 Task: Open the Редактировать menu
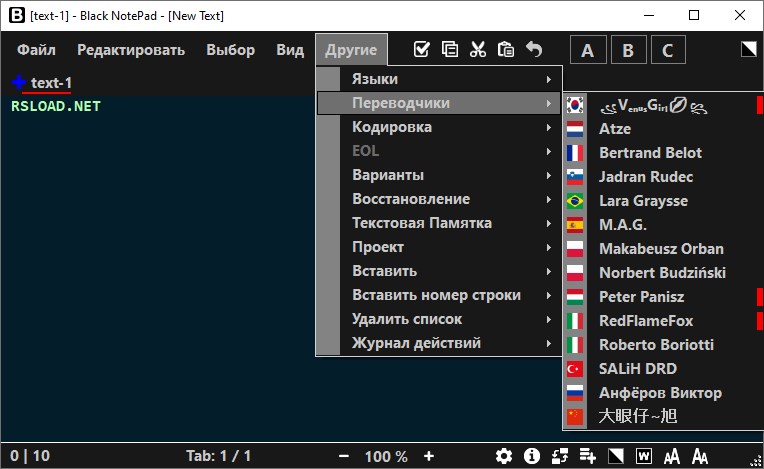point(131,50)
